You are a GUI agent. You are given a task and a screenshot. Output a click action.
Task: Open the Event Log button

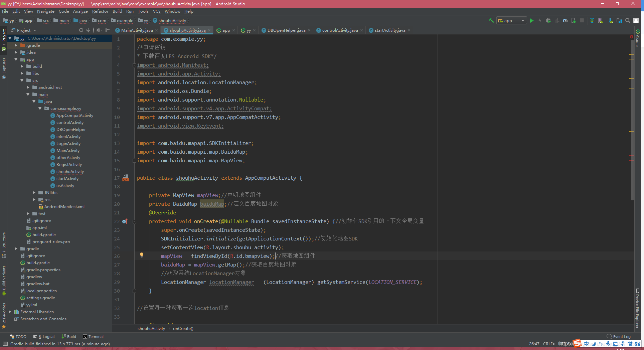(619, 336)
